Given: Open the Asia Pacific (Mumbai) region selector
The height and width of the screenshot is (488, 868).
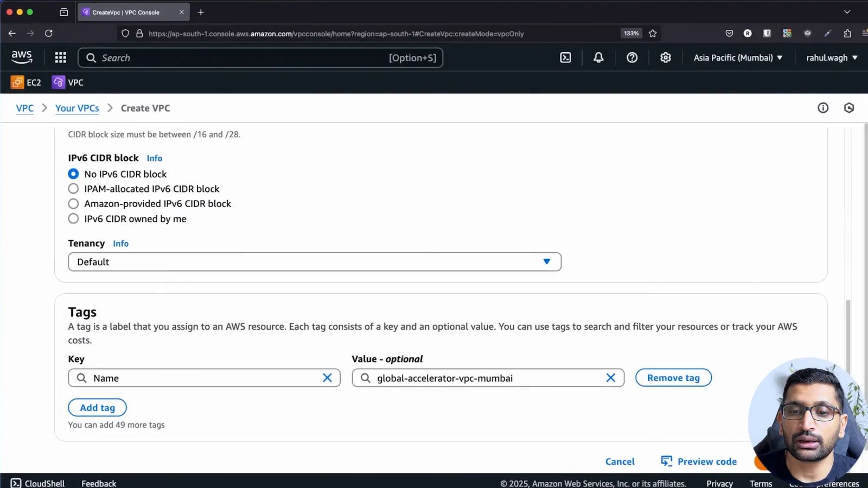Looking at the screenshot, I should 738,57.
